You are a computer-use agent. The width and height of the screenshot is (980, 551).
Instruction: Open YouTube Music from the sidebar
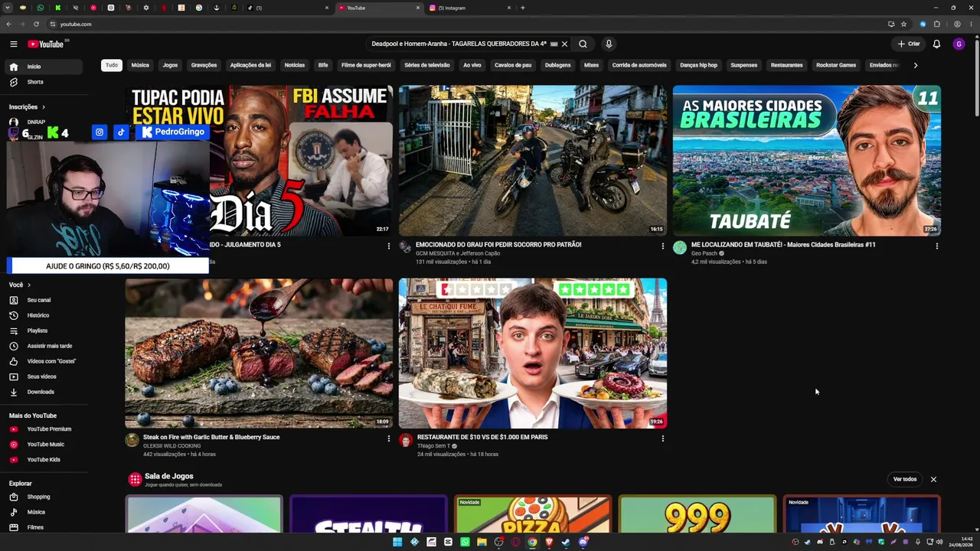(44, 445)
